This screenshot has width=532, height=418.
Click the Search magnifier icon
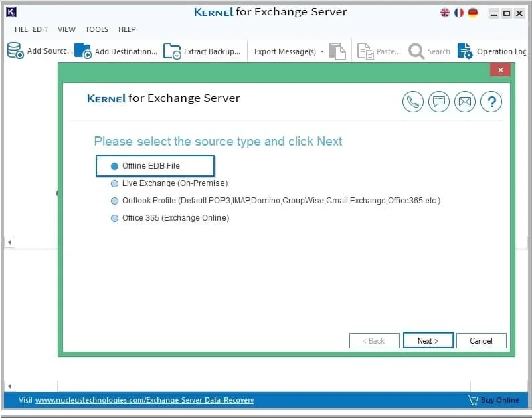[416, 51]
